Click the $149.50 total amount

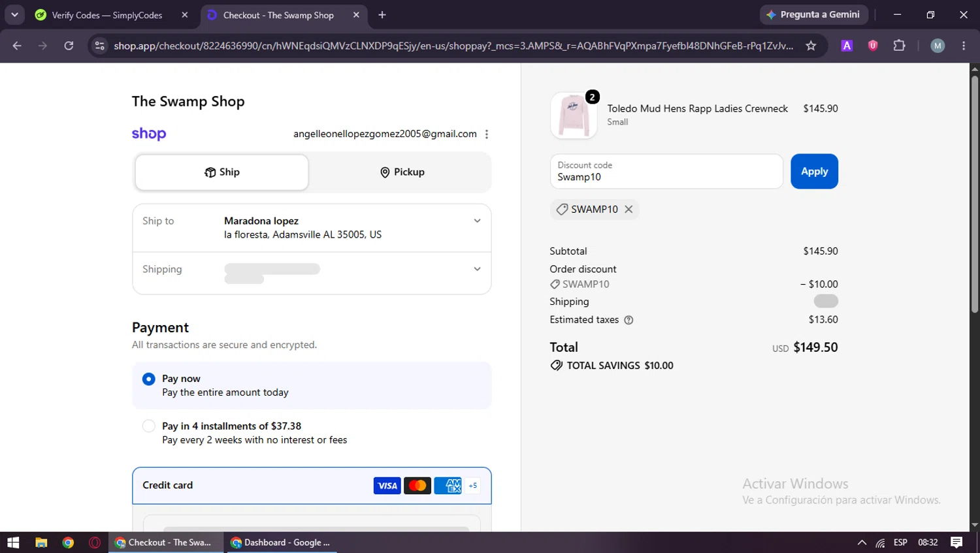coord(815,347)
